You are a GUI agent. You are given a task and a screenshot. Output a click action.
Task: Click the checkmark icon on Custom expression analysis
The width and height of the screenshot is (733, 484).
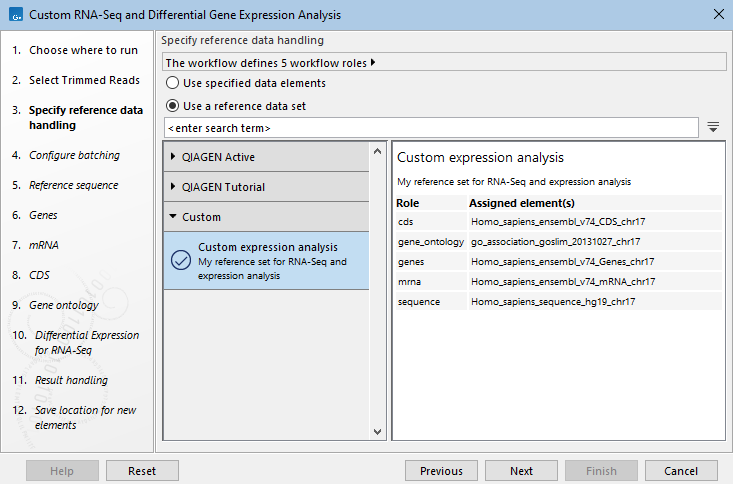pyautogui.click(x=181, y=260)
